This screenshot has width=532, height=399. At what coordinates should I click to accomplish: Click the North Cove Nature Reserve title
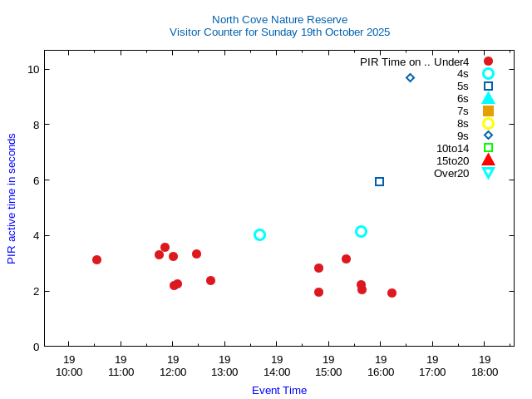(279, 20)
